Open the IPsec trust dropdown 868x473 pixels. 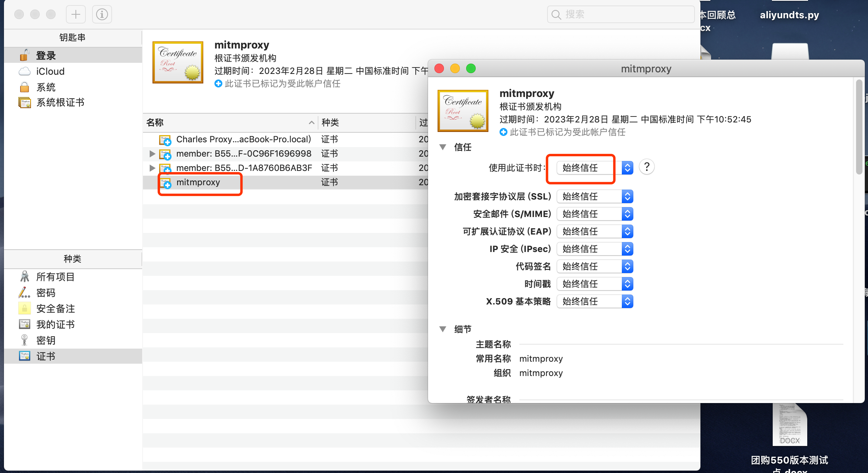595,249
